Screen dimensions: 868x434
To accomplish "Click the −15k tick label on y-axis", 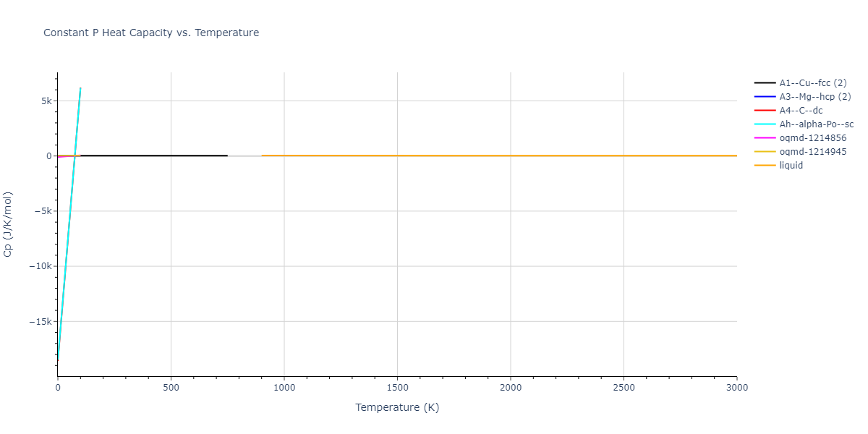I will point(39,321).
